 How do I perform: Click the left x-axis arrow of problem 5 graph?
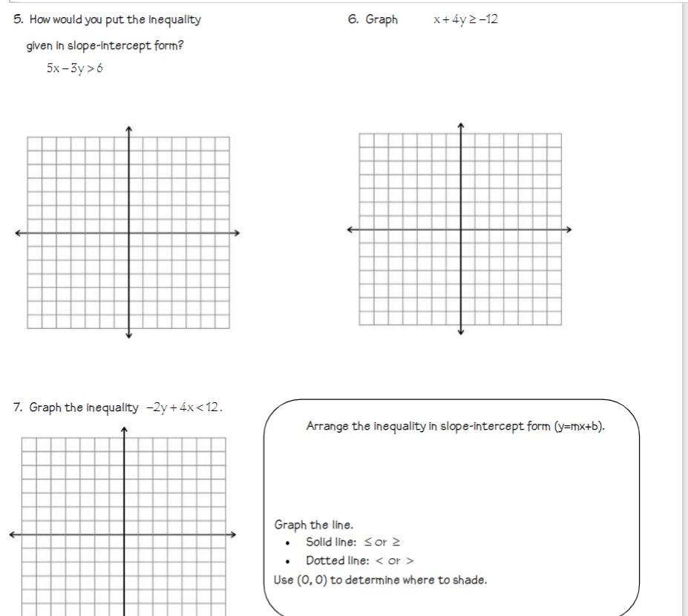[19, 232]
